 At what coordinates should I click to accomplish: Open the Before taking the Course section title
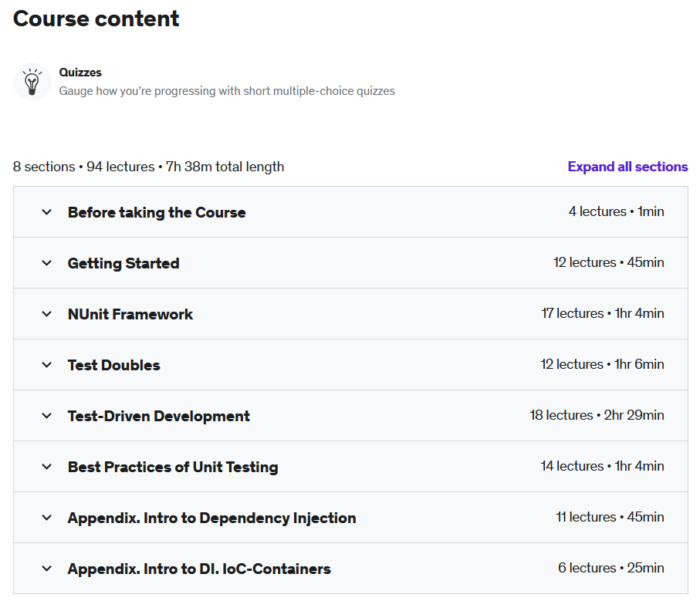click(157, 212)
